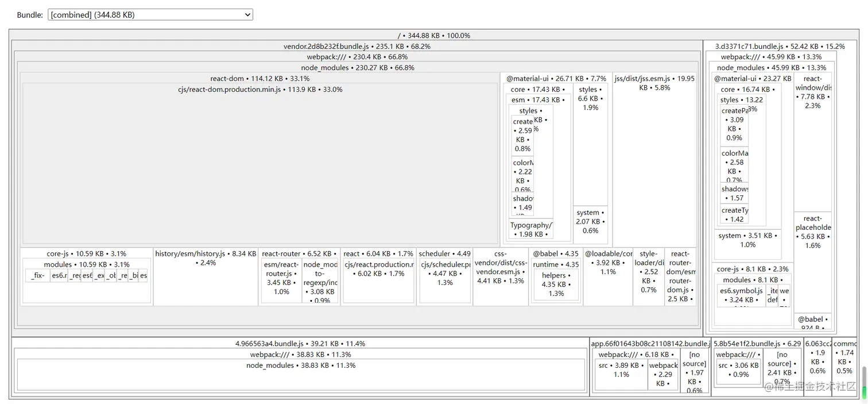Viewport: 868px width, 404px height.
Task: Click the styles 6.6 KB 1.9% block
Action: pos(590,145)
